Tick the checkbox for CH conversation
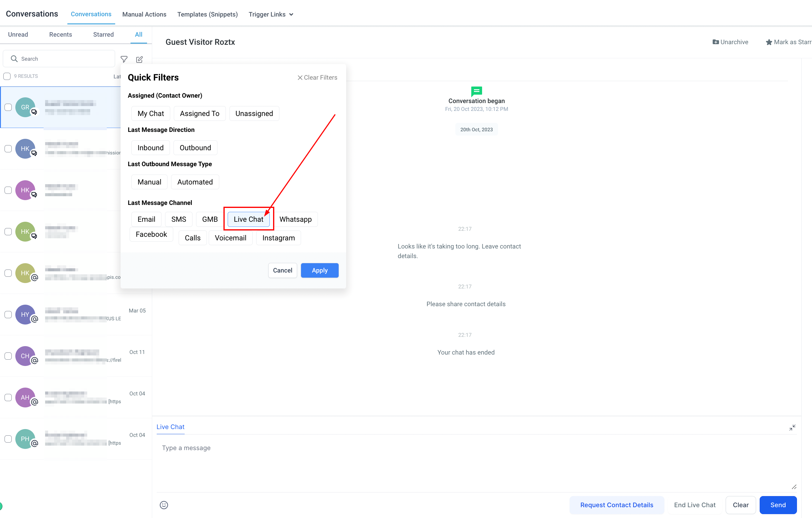 (x=8, y=356)
